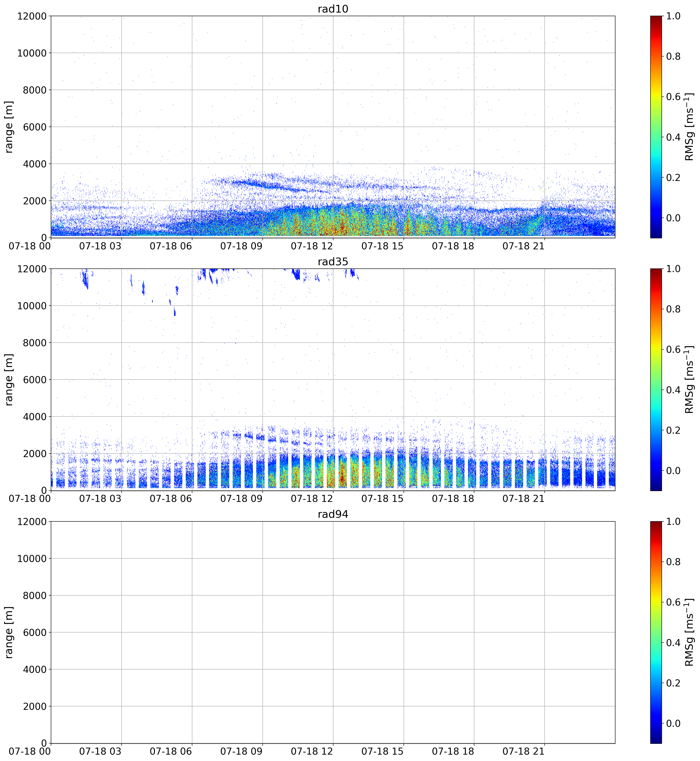Click the 07-18 15 tick under rad35
The width and height of the screenshot is (700, 761).
383,499
